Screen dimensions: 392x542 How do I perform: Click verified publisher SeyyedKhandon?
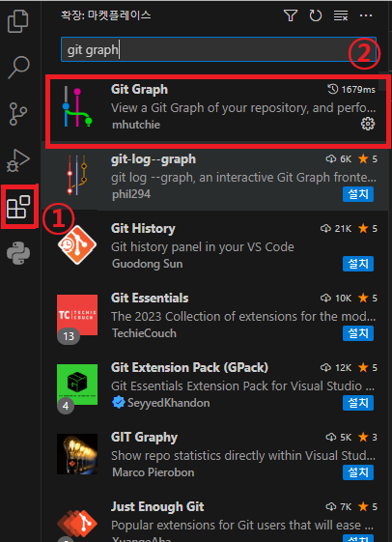tap(168, 403)
